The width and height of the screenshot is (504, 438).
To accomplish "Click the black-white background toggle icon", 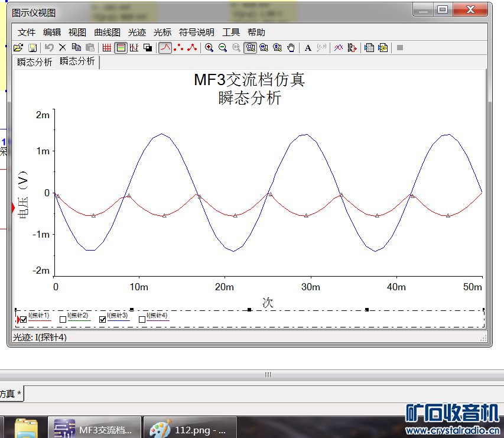I will tap(148, 48).
